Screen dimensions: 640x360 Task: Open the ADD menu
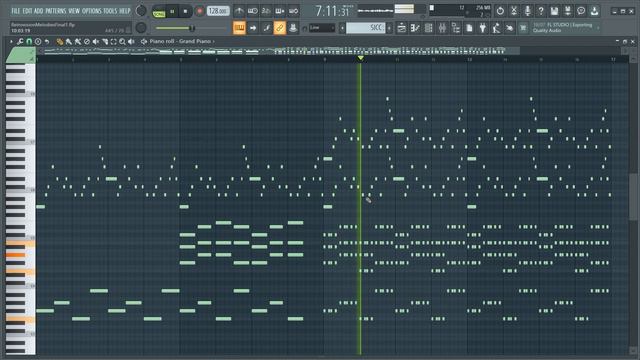click(38, 11)
